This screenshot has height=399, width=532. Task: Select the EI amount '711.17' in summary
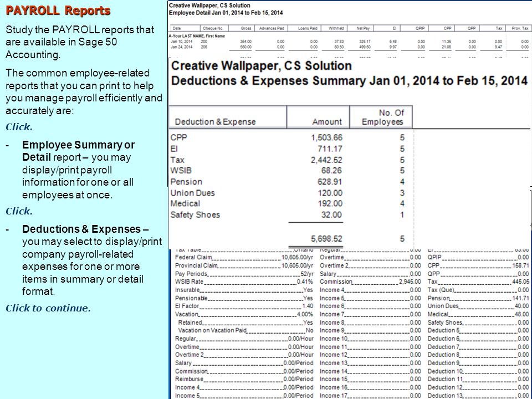pyautogui.click(x=330, y=149)
